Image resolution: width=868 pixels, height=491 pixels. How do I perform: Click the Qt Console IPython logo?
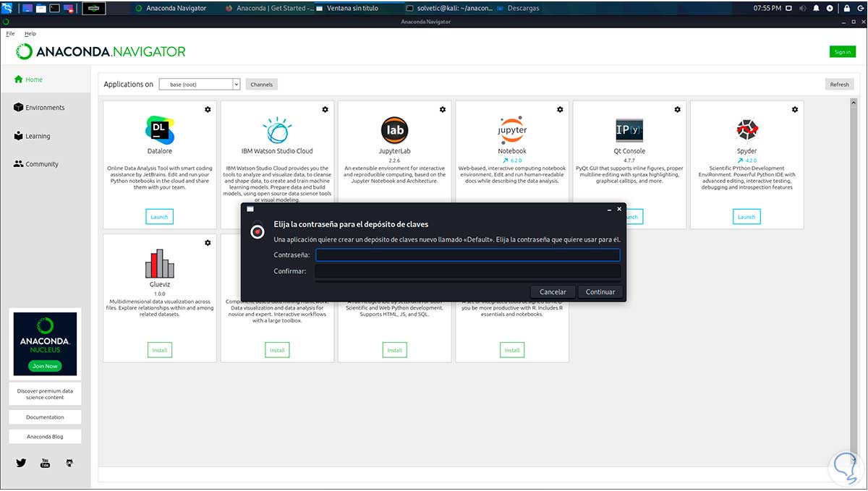coord(629,130)
